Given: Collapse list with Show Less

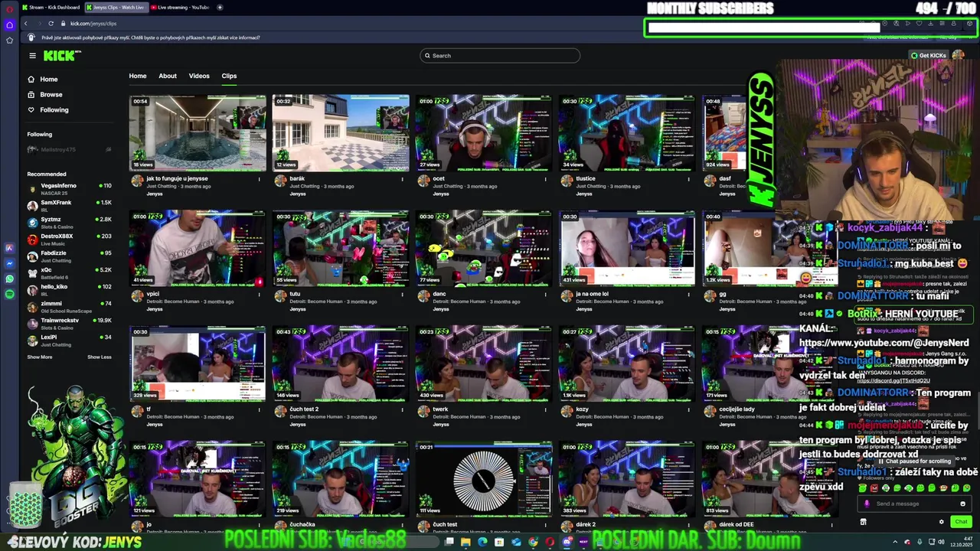Looking at the screenshot, I should coord(100,357).
